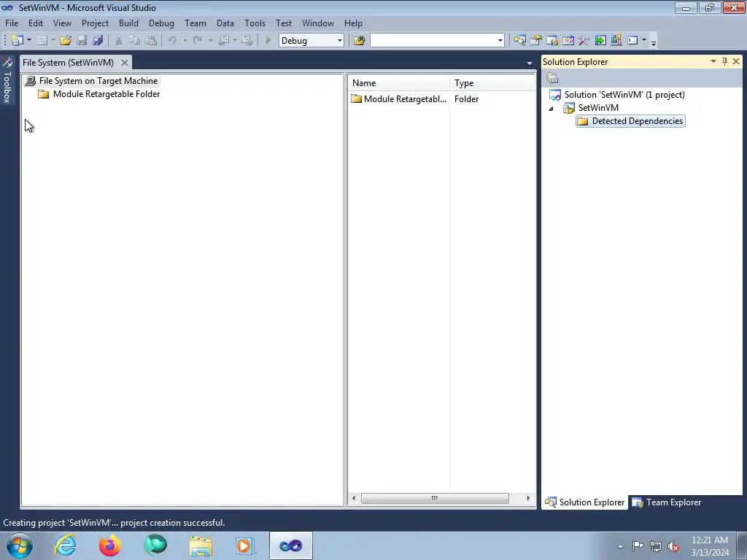Click the Start Page green-arrow icon
Image resolution: width=747 pixels, height=560 pixels.
[600, 41]
